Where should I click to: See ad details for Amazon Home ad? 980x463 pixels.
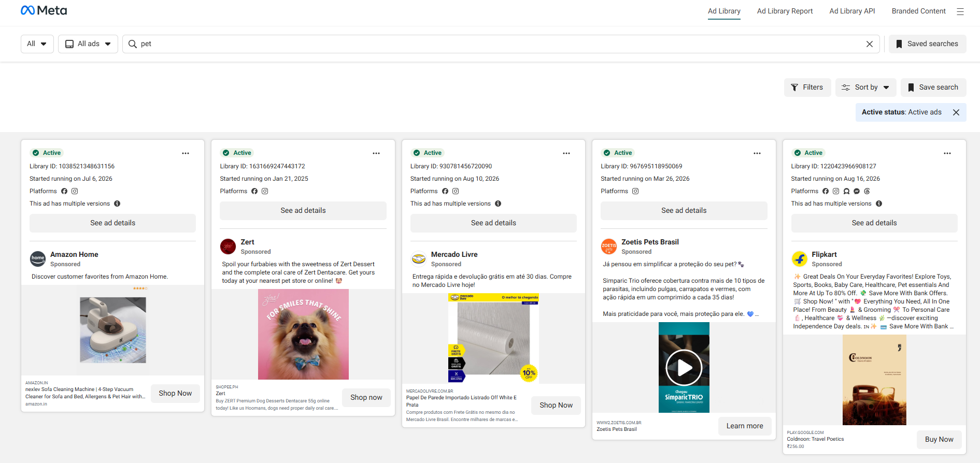[x=112, y=223]
